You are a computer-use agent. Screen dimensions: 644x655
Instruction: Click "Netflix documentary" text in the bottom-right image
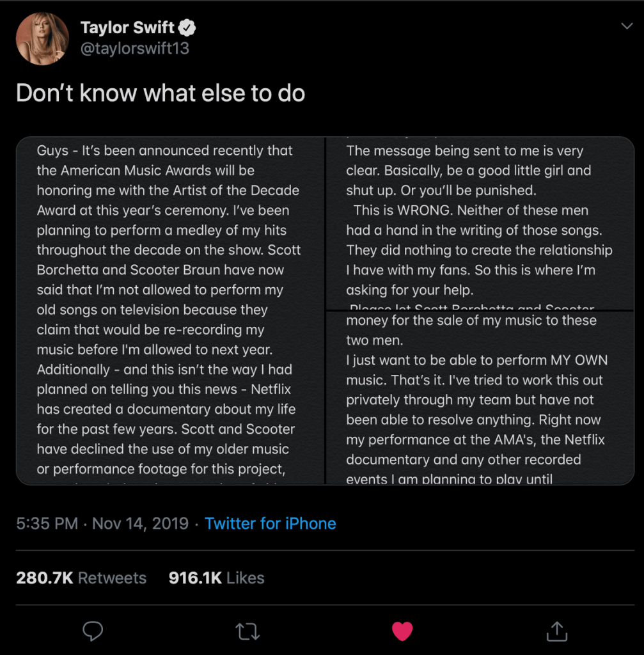click(476, 450)
